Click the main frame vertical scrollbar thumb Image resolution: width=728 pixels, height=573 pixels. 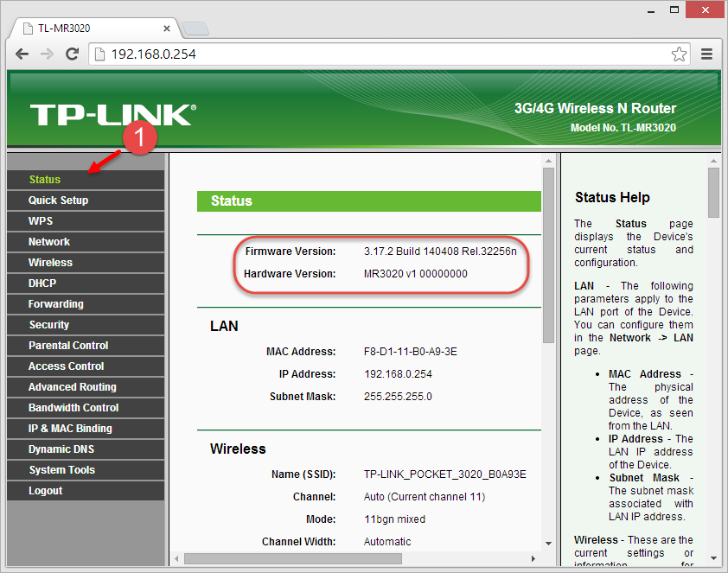click(x=548, y=255)
